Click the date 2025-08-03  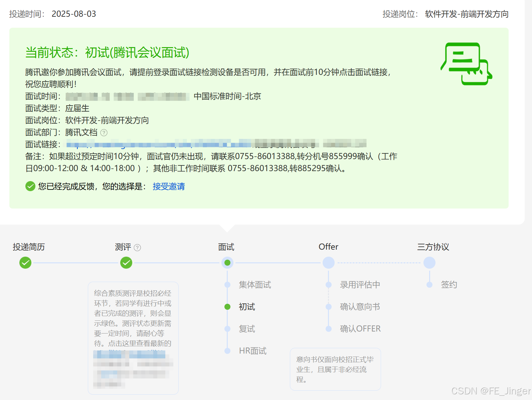point(74,14)
